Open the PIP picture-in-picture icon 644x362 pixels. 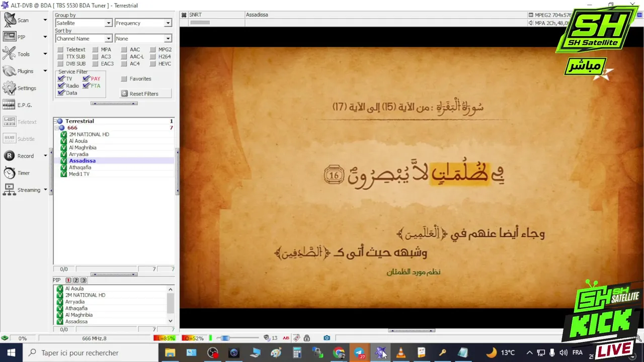[10, 37]
